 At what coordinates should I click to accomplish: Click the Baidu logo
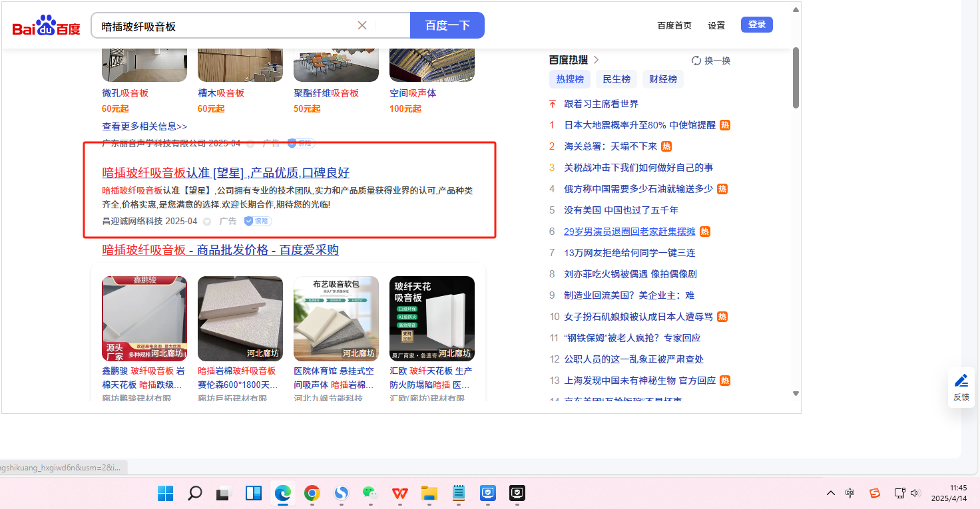pos(46,26)
